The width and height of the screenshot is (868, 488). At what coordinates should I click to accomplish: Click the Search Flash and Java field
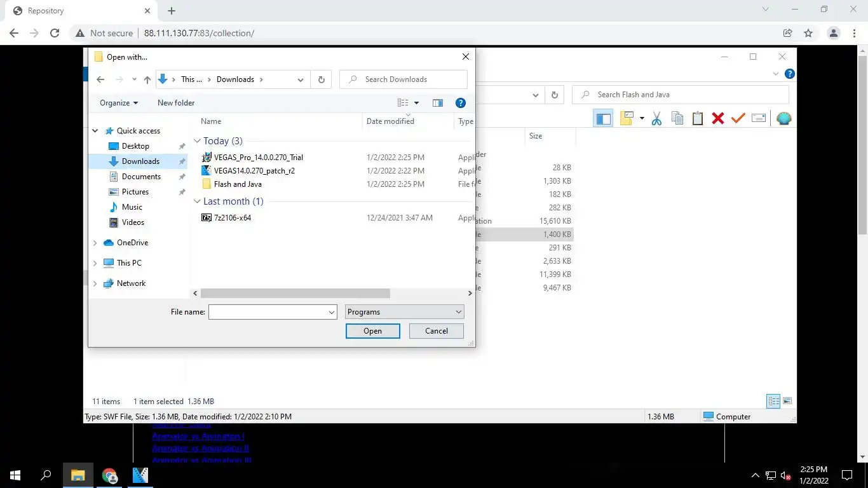(681, 95)
